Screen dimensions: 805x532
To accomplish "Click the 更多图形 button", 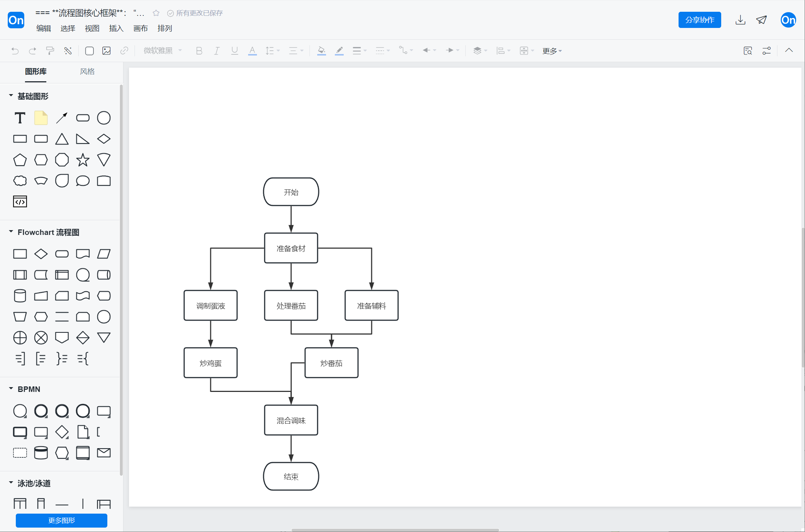I will coord(61,520).
